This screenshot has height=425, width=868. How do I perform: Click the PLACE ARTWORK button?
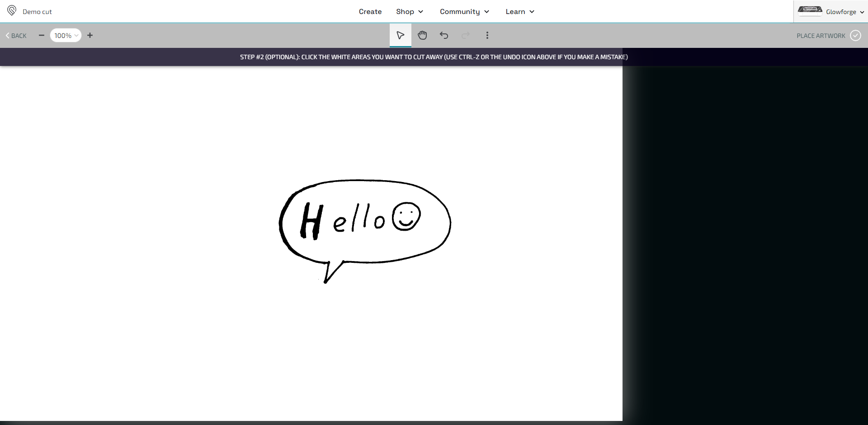coord(829,36)
